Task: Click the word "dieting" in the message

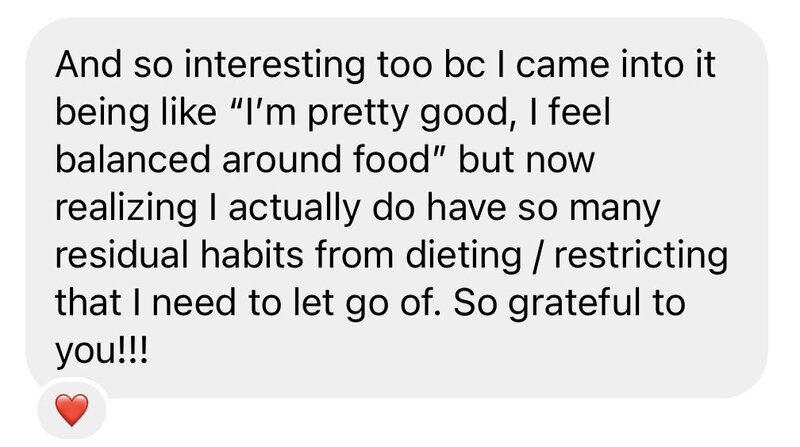Action: coord(463,255)
